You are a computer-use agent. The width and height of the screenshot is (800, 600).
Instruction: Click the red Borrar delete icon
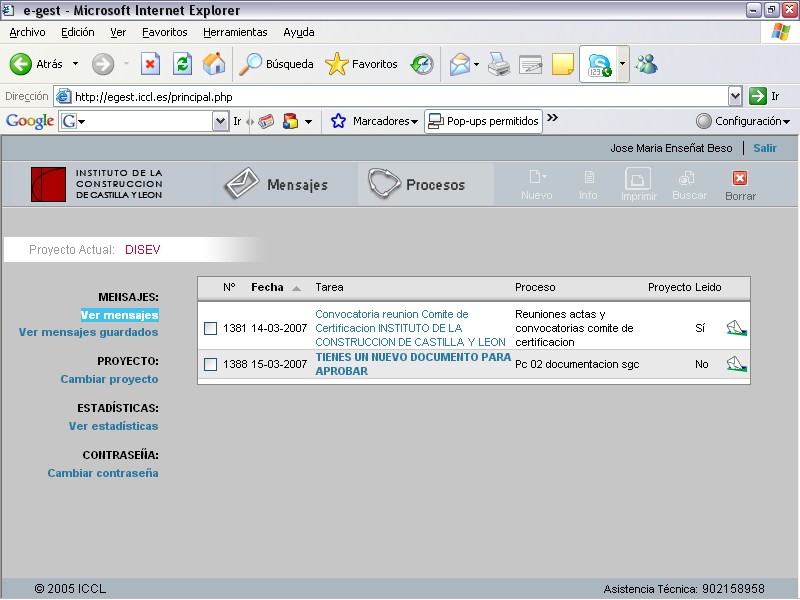click(x=740, y=178)
